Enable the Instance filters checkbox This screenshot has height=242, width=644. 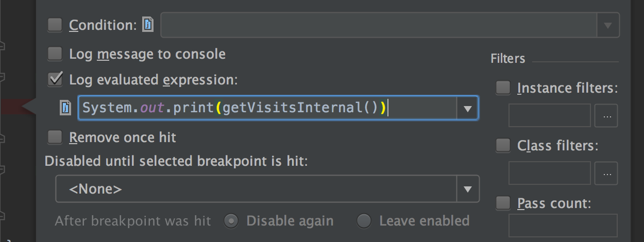503,88
